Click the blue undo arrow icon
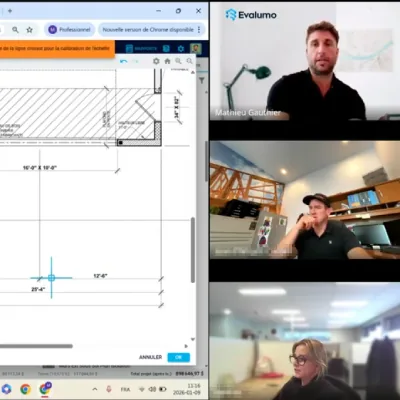Viewport: 400px width, 400px height. 124,61
